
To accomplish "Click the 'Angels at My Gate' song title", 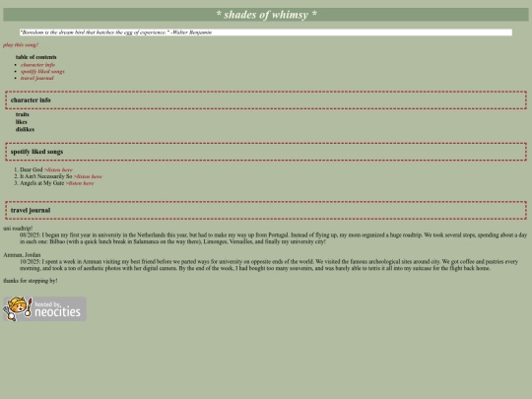I will coord(42,183).
